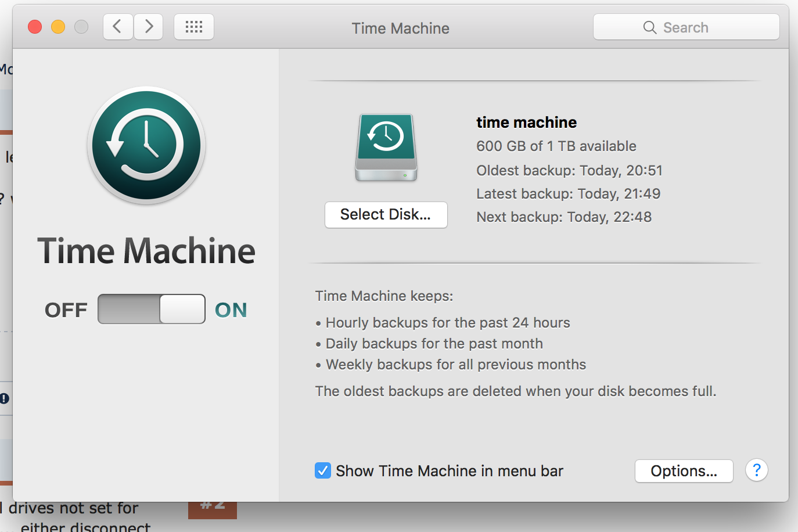The width and height of the screenshot is (798, 532).
Task: Click the 'time machine' disk name
Action: 527,123
